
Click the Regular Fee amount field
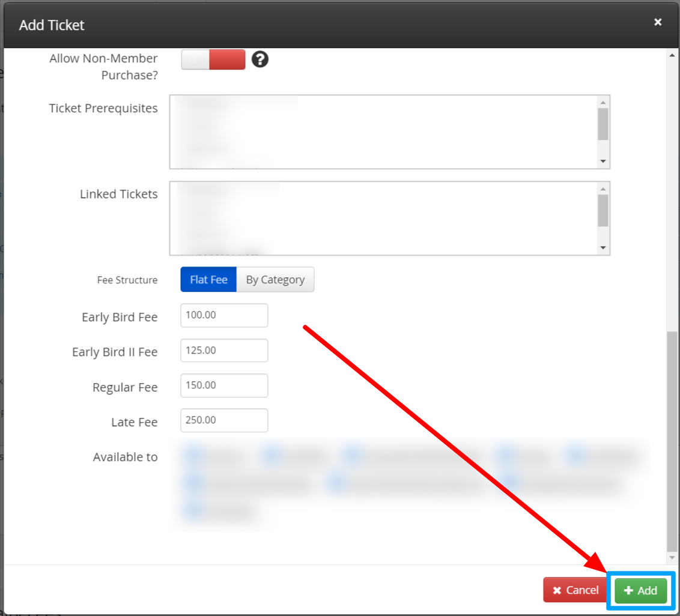tap(223, 385)
